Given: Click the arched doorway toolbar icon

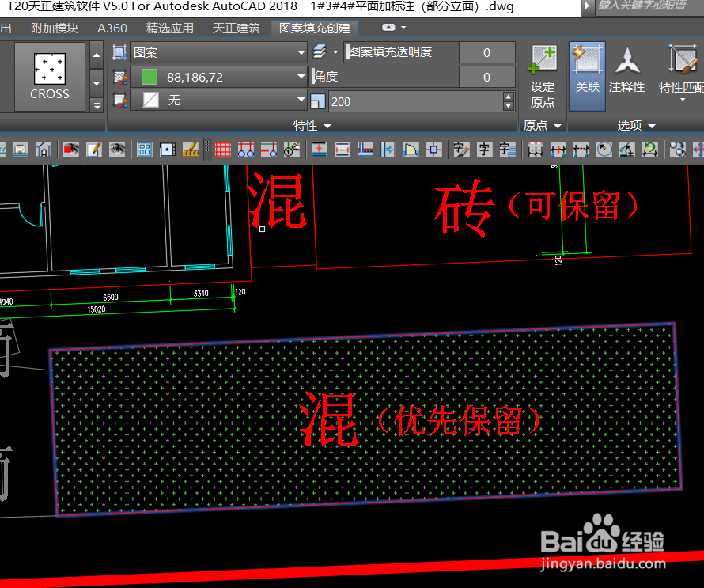Looking at the screenshot, I should (21, 149).
